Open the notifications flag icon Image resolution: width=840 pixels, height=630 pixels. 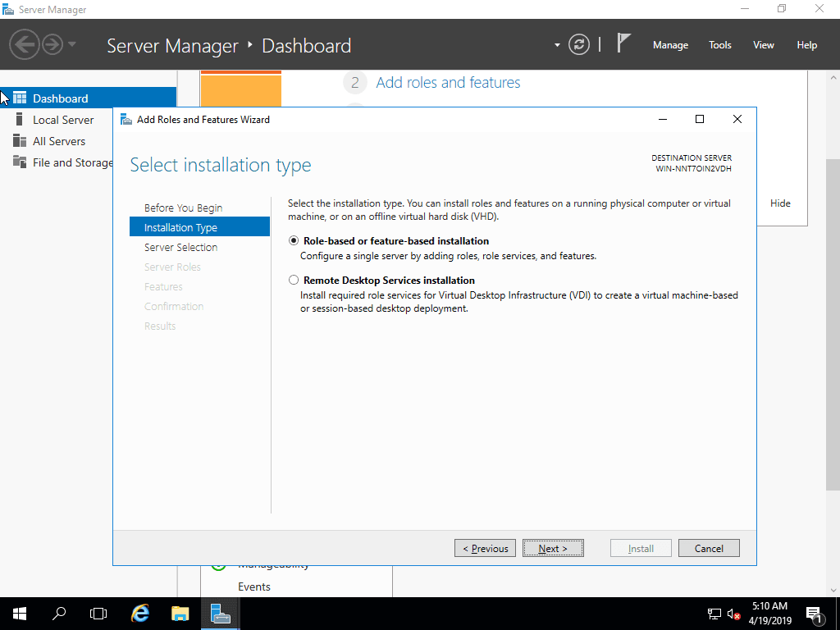(623, 43)
